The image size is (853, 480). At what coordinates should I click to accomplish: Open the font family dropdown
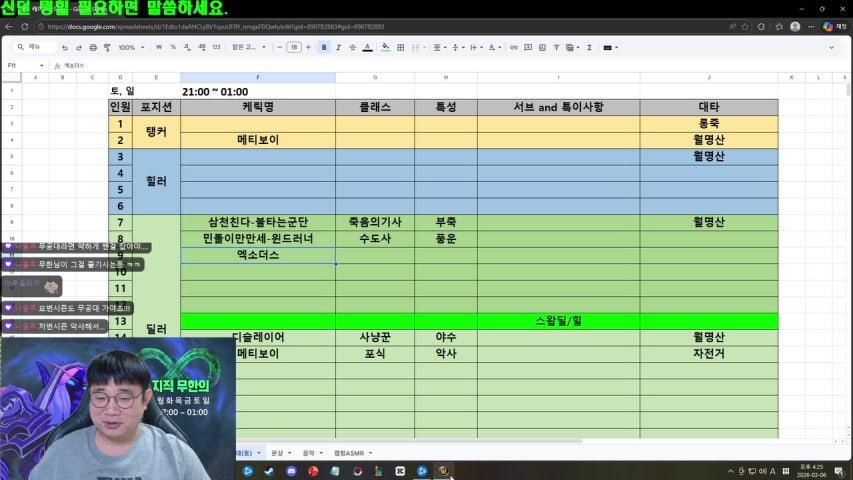249,47
